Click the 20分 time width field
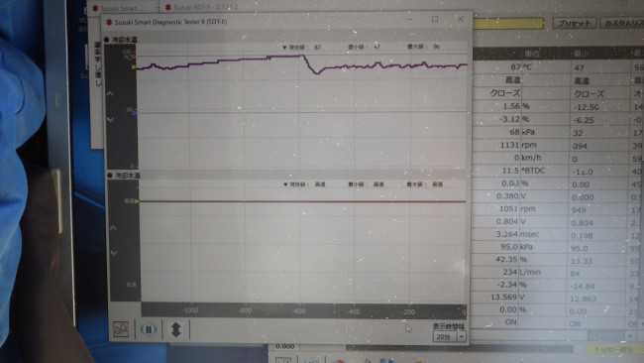This screenshot has width=644, height=363. (445, 336)
